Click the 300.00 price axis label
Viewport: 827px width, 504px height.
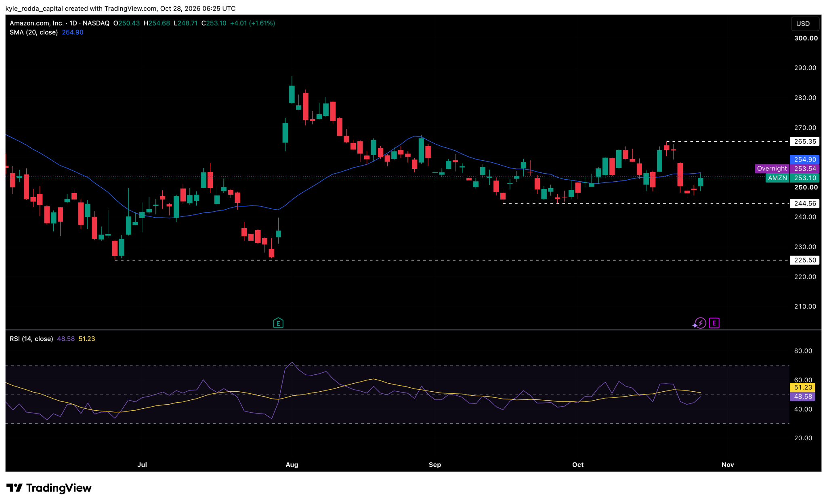806,38
